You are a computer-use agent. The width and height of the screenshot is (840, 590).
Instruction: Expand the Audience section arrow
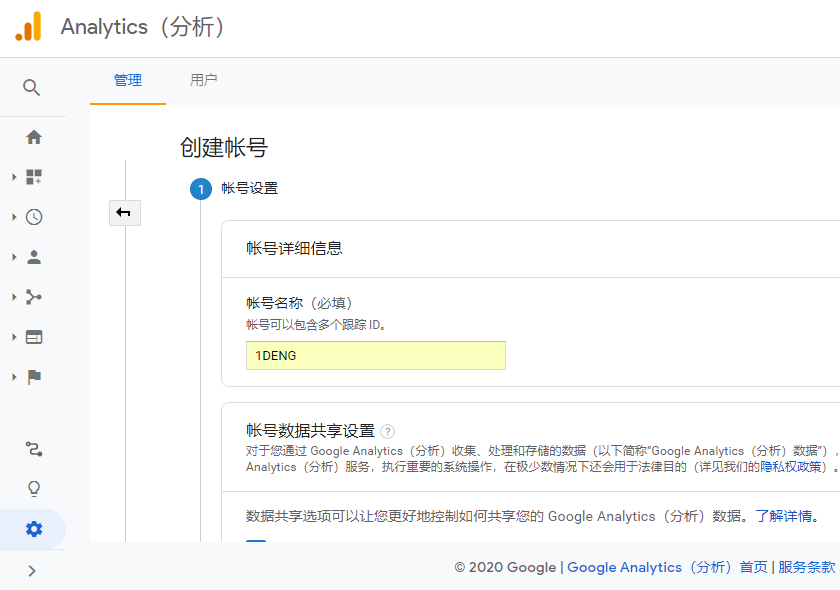pos(14,257)
